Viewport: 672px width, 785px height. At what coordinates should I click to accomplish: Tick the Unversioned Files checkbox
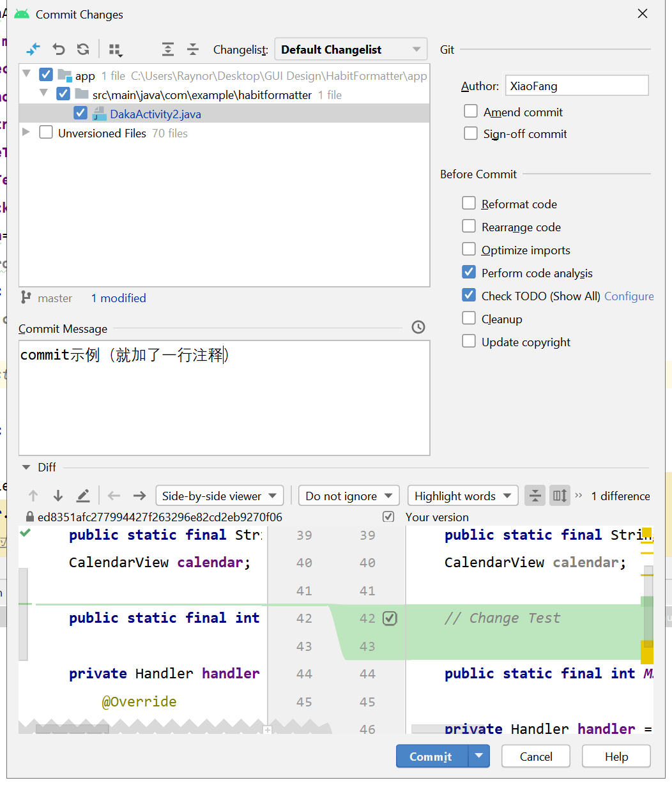click(x=46, y=133)
